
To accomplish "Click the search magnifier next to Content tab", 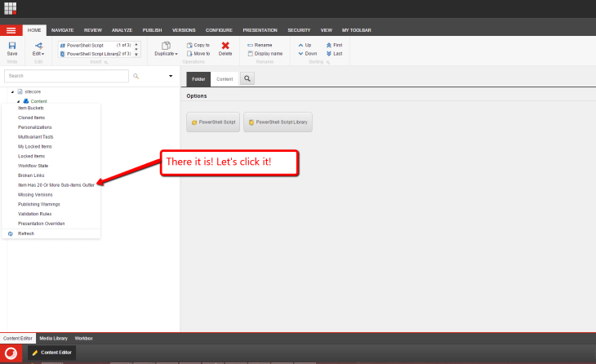I will [247, 79].
